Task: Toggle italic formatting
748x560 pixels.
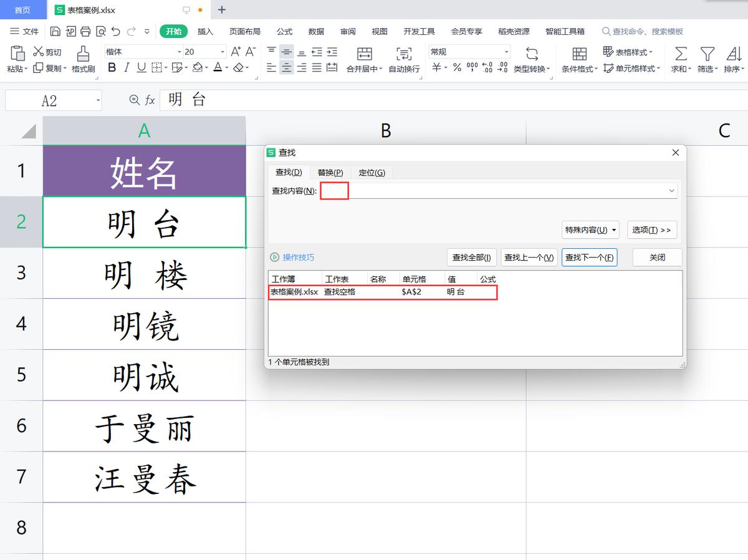Action: point(125,67)
